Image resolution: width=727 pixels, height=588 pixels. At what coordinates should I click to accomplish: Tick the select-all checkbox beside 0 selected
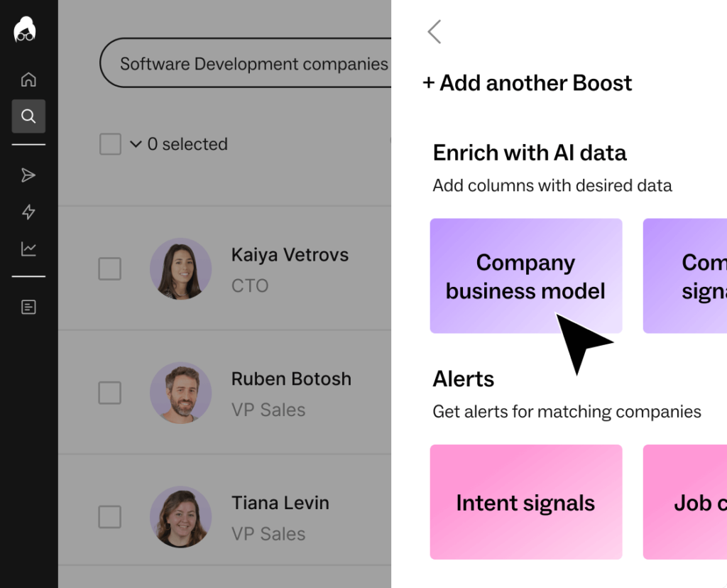click(110, 144)
